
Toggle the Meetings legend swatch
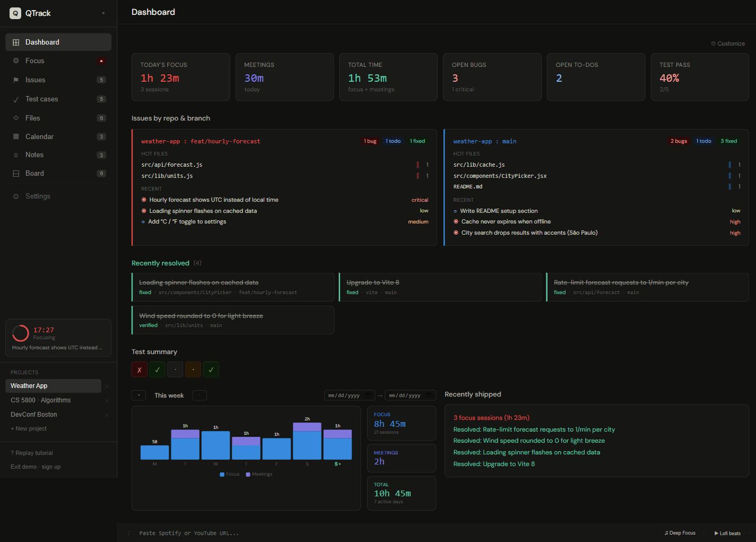click(x=248, y=475)
